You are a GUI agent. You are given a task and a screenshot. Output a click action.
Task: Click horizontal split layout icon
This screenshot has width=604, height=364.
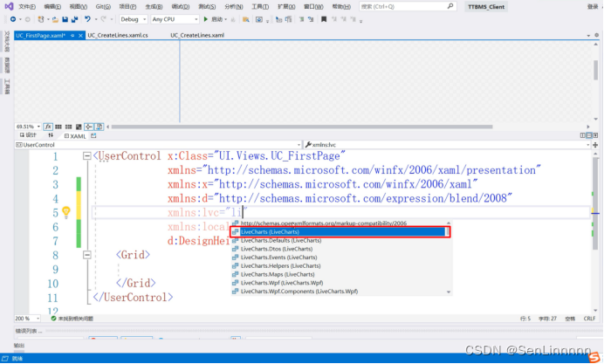pyautogui.click(x=589, y=135)
